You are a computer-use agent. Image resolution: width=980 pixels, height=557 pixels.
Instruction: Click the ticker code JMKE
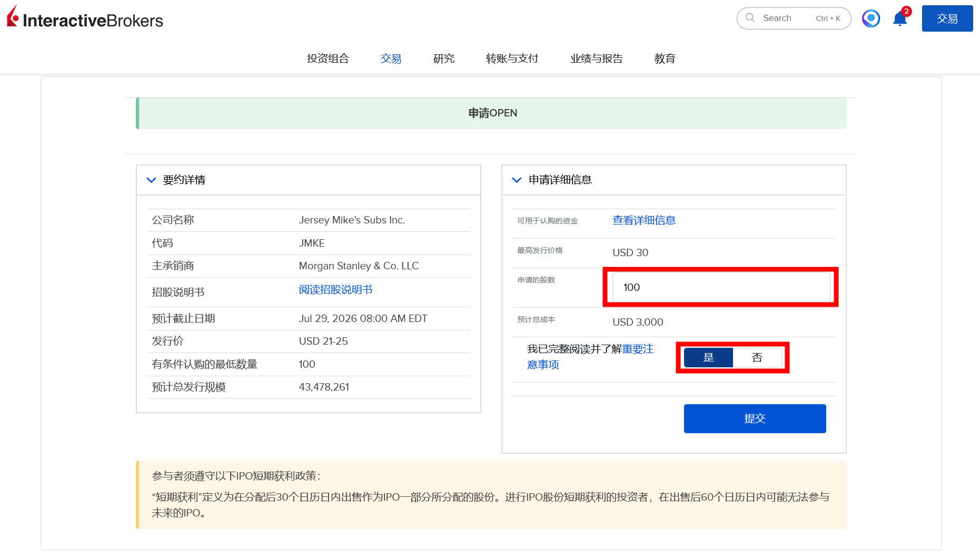(x=312, y=243)
